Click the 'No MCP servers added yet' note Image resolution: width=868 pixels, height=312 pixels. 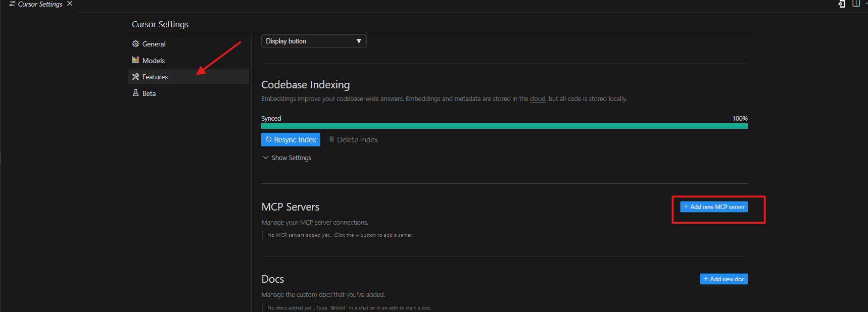point(340,235)
